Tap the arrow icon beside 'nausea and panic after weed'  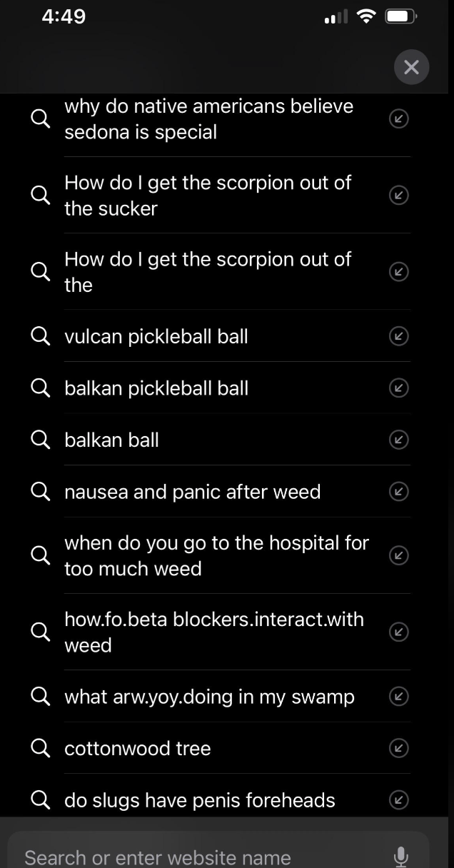[x=398, y=491]
